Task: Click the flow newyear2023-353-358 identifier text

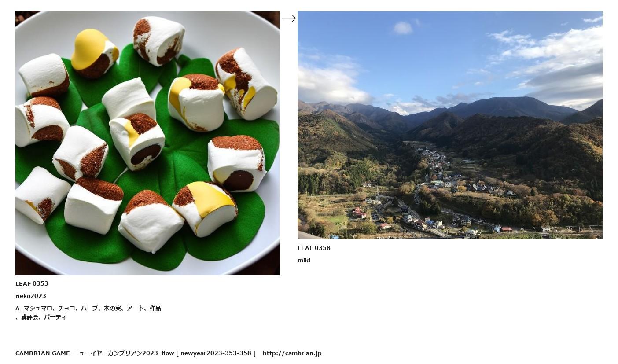Action: click(x=208, y=353)
